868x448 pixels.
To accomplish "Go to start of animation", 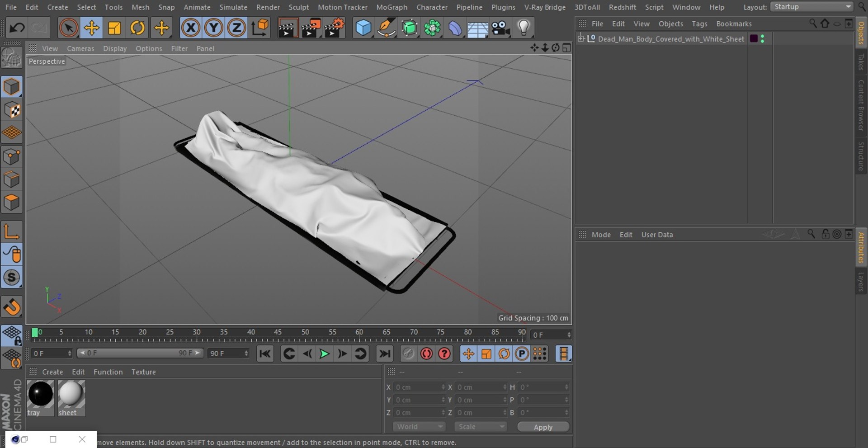I will [265, 354].
